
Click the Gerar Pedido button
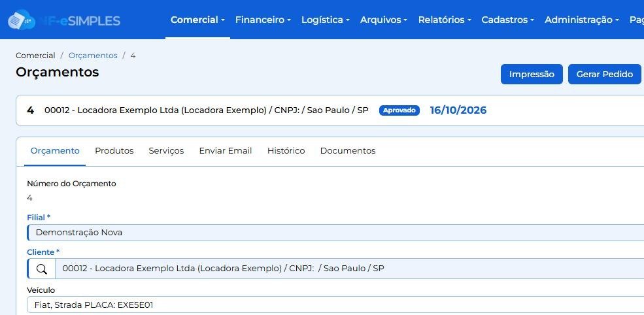pyautogui.click(x=605, y=75)
